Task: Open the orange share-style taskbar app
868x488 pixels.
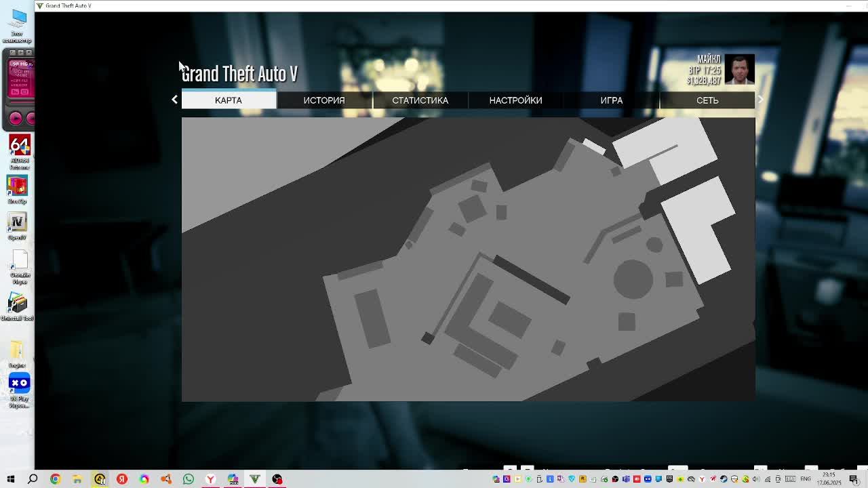Action: click(x=166, y=479)
